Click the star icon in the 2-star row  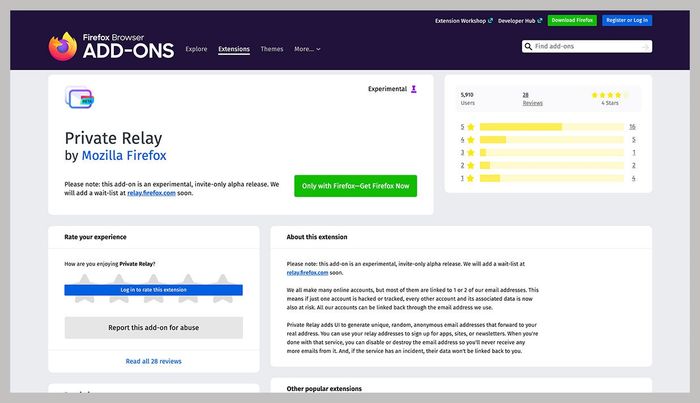[471, 166]
